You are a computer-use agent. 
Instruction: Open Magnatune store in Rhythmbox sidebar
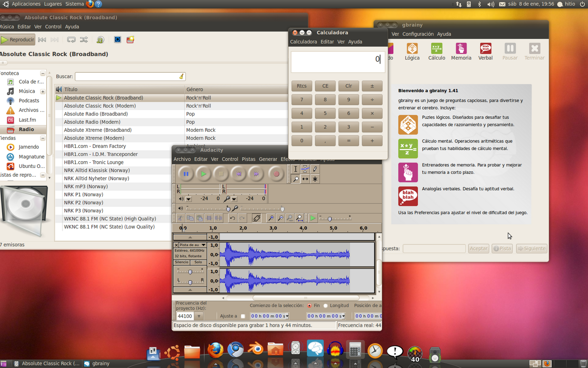click(32, 157)
